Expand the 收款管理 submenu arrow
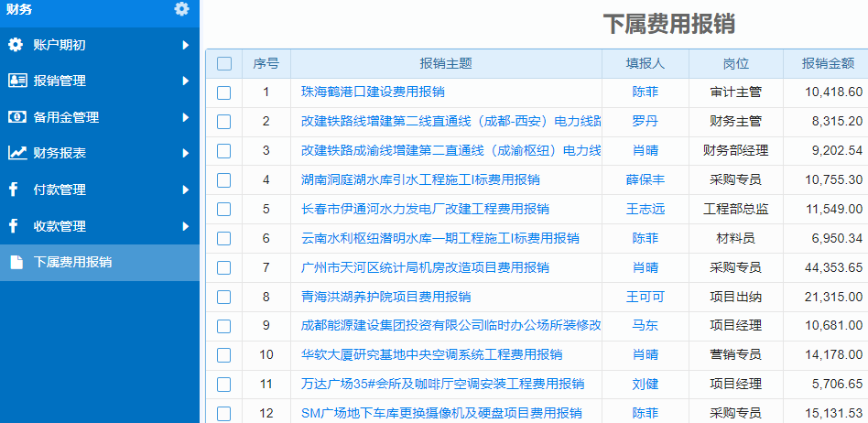868x423 pixels. 185,226
